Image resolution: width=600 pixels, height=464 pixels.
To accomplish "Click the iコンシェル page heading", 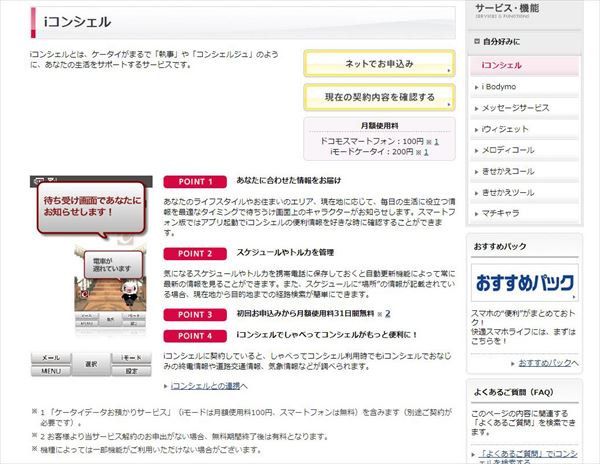I will [x=78, y=22].
